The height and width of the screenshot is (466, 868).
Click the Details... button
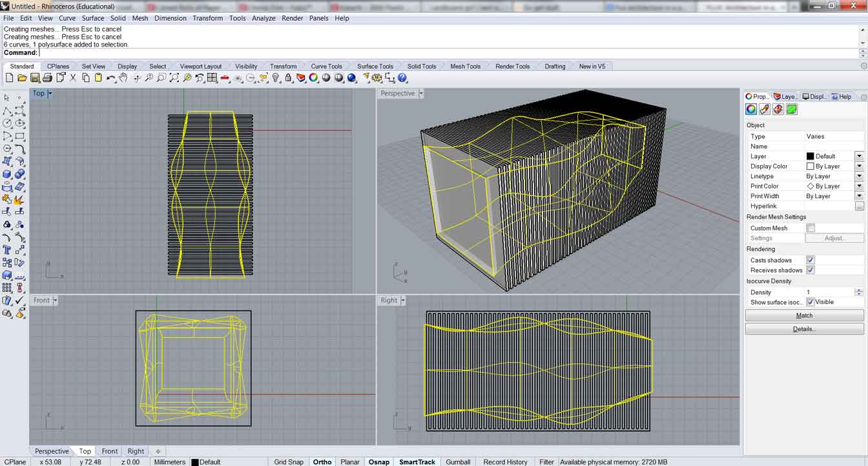click(x=804, y=329)
